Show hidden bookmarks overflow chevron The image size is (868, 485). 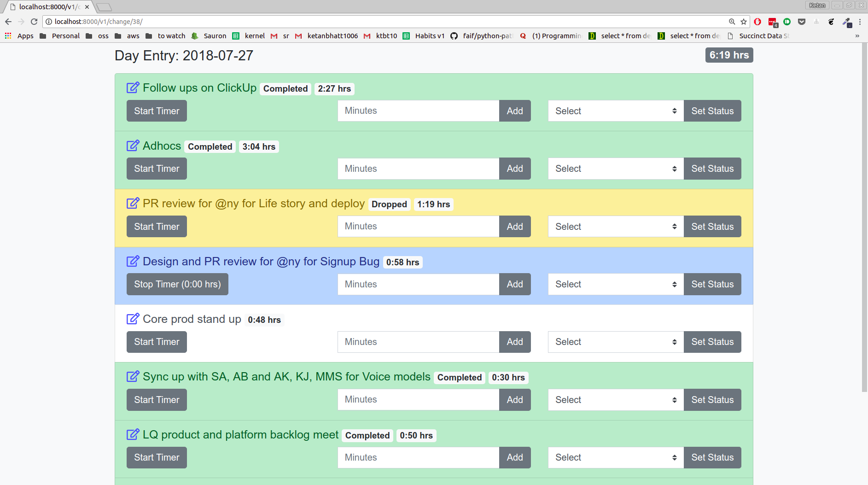coord(857,36)
